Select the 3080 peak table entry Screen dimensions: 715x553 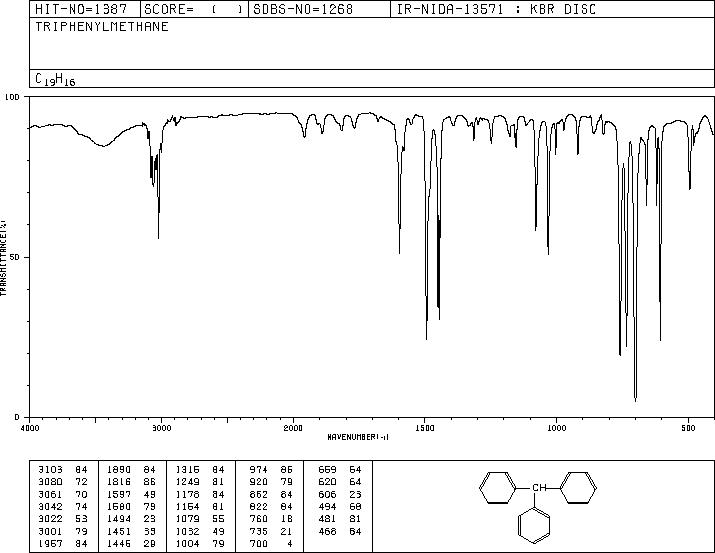point(63,481)
